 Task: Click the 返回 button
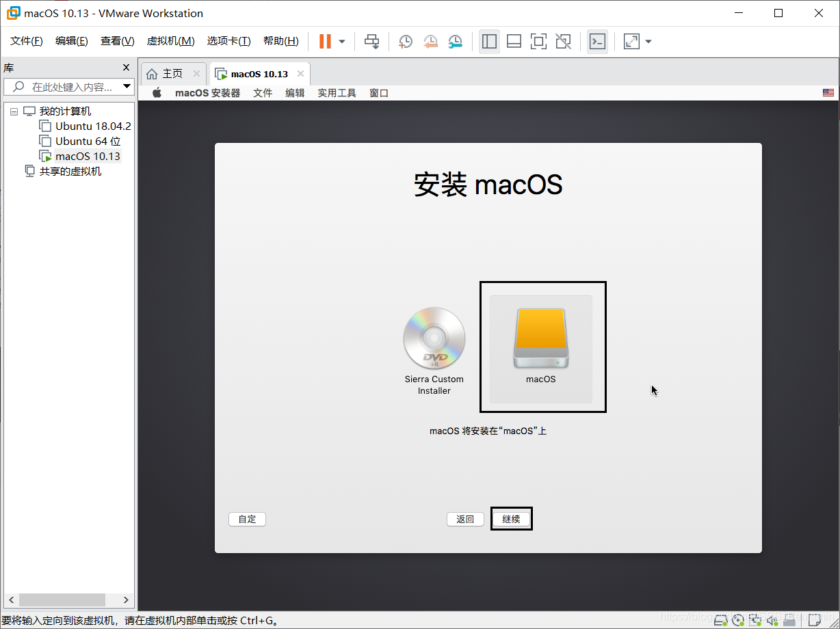[465, 519]
